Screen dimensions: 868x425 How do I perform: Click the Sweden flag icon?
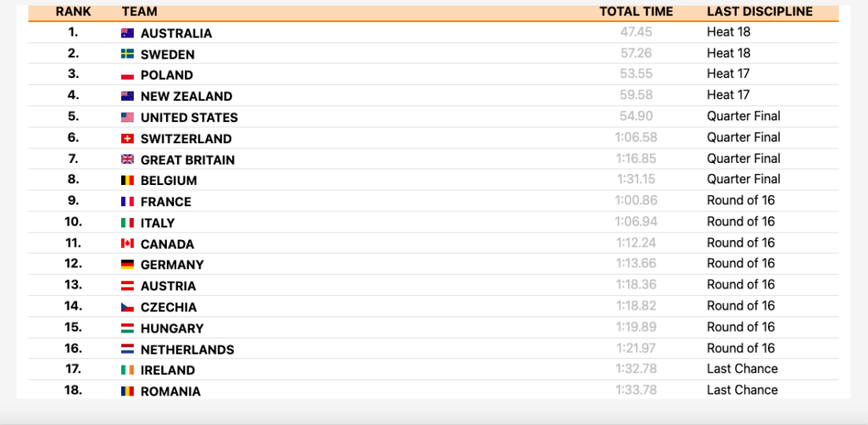tap(128, 54)
